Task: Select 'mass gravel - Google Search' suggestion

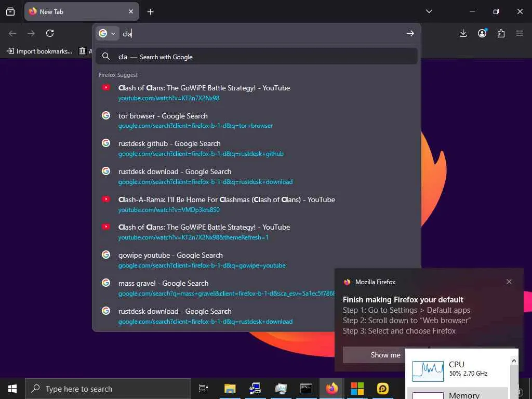Action: tap(216, 288)
